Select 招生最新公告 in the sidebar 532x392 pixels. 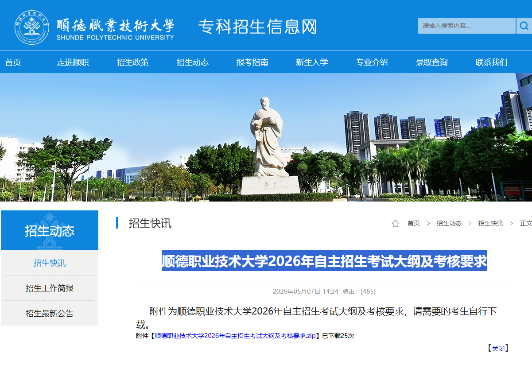[50, 314]
